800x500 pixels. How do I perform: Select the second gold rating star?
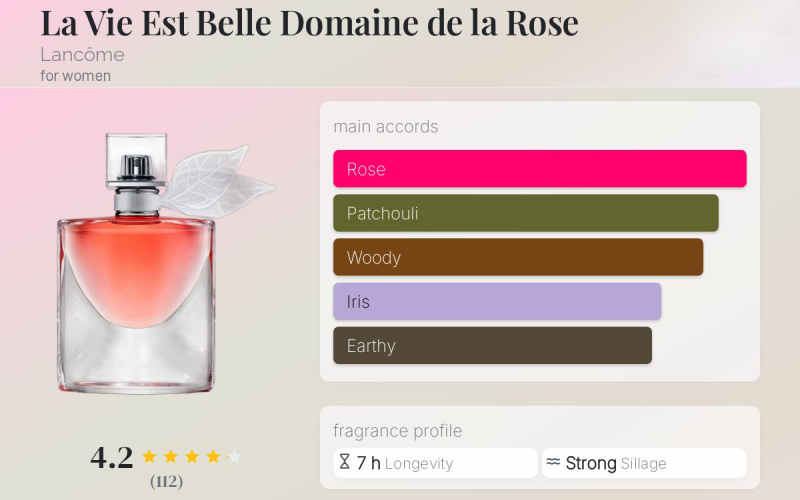click(171, 457)
